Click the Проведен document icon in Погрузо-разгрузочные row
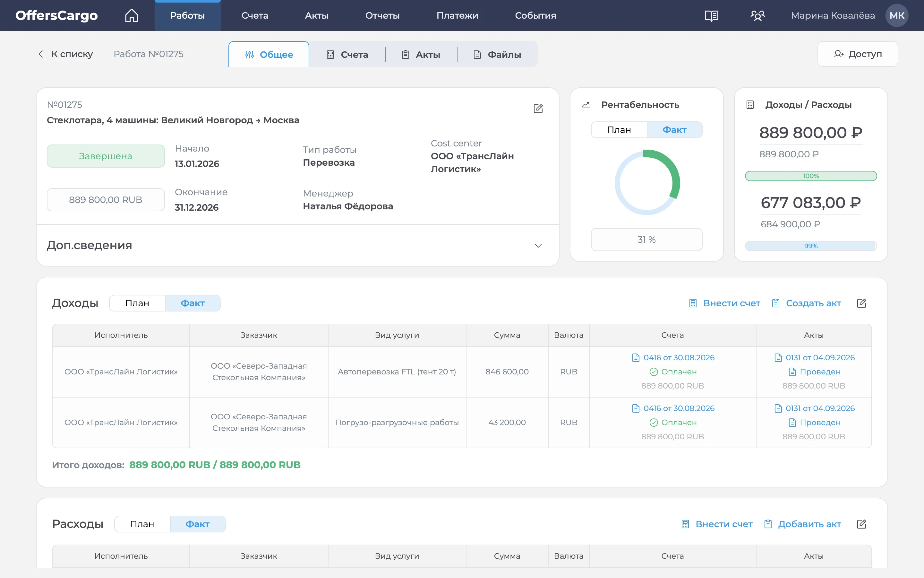This screenshot has width=924, height=578. [792, 423]
